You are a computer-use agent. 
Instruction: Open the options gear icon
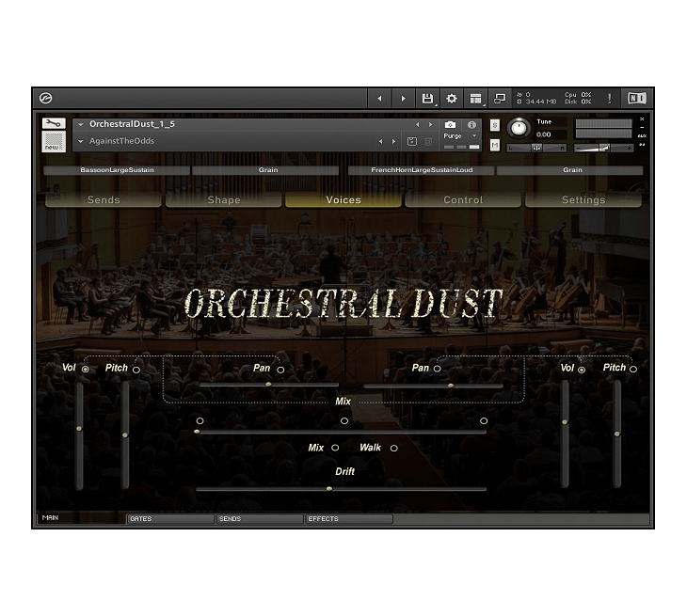tap(452, 99)
